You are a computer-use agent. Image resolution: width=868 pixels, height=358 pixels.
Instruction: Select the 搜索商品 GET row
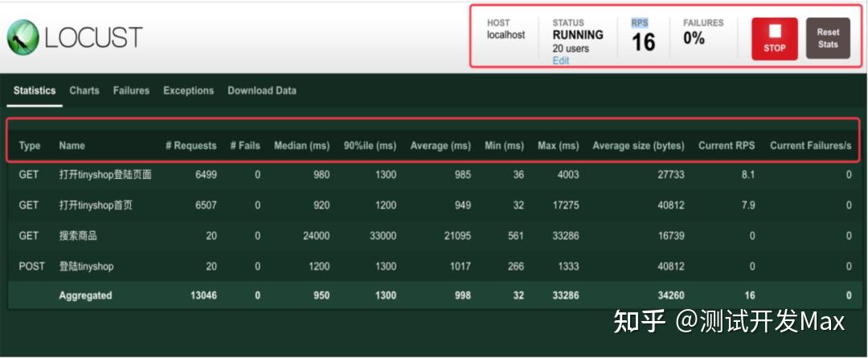(435, 236)
